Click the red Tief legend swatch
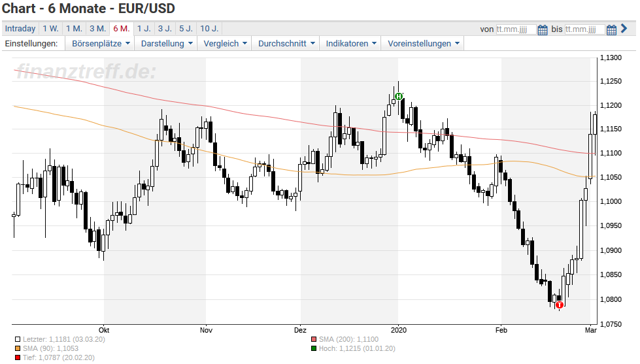 (x=18, y=357)
